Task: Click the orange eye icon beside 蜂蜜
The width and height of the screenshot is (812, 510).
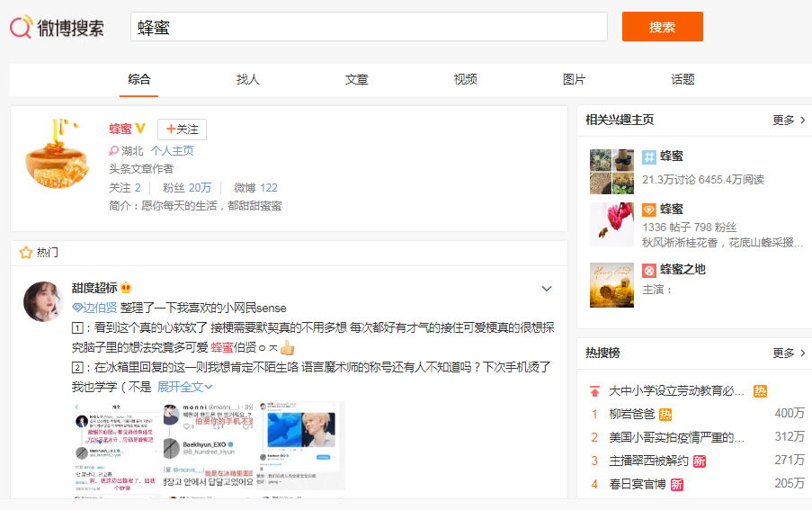Action: tap(648, 210)
